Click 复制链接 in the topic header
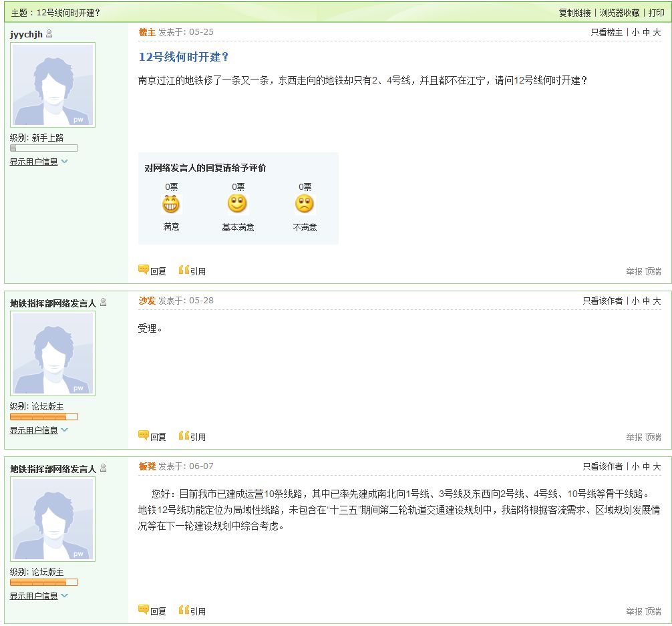Image resolution: width=672 pixels, height=626 pixels. 574,13
